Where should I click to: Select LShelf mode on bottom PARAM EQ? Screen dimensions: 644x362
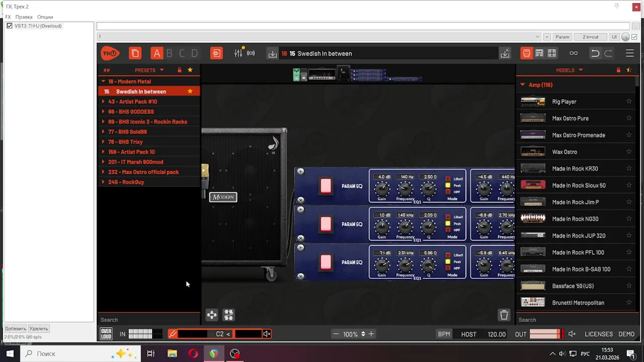448,255
